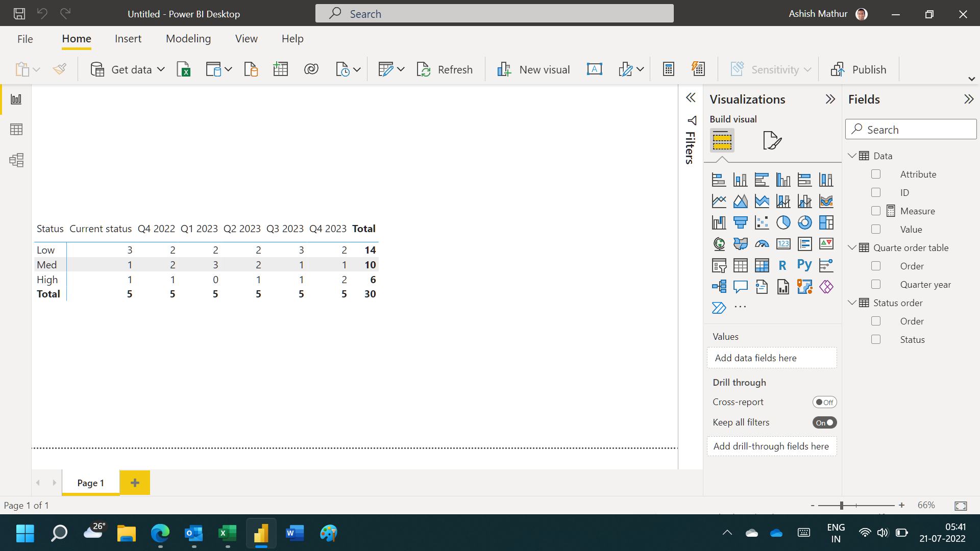Collapse the Visualizations pane

pos(830,99)
